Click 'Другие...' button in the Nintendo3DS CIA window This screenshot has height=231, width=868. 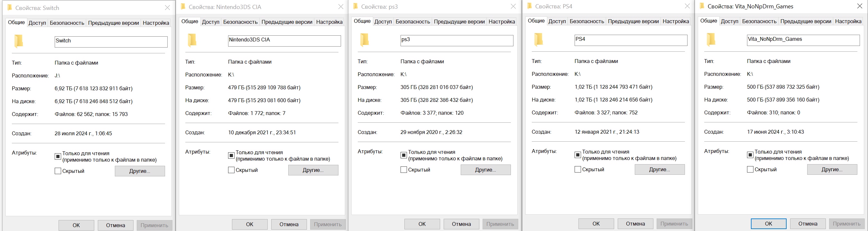[313, 170]
